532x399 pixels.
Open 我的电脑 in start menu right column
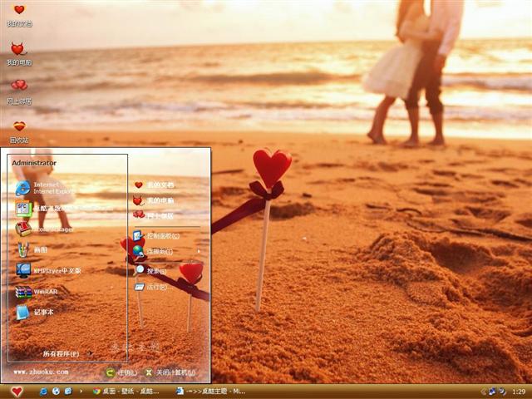click(x=154, y=200)
